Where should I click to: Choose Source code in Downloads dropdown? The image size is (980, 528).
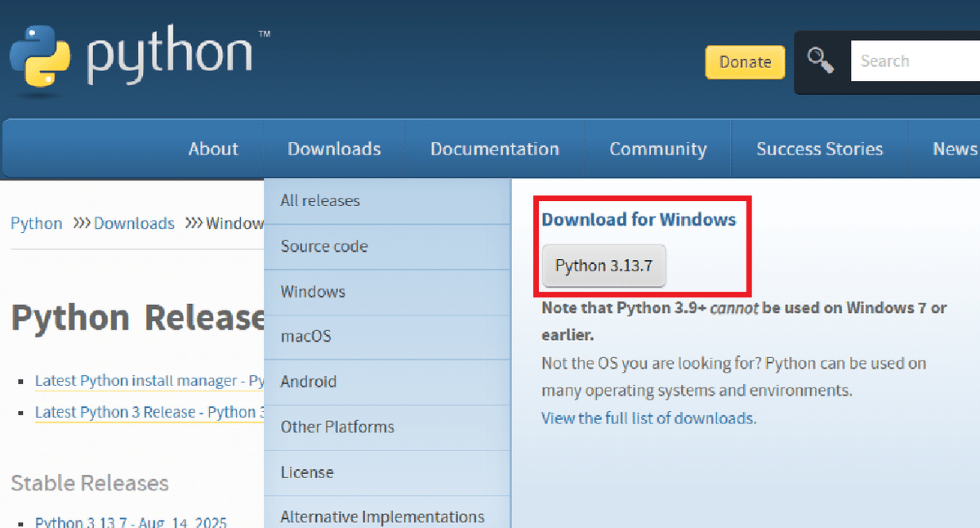tap(324, 246)
